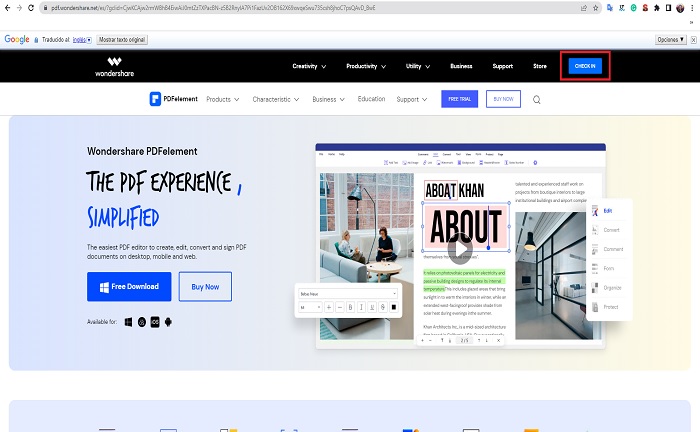Viewport: 700px width, 432px height.
Task: Expand the Support submenu in PDFelement bar
Action: pos(412,99)
